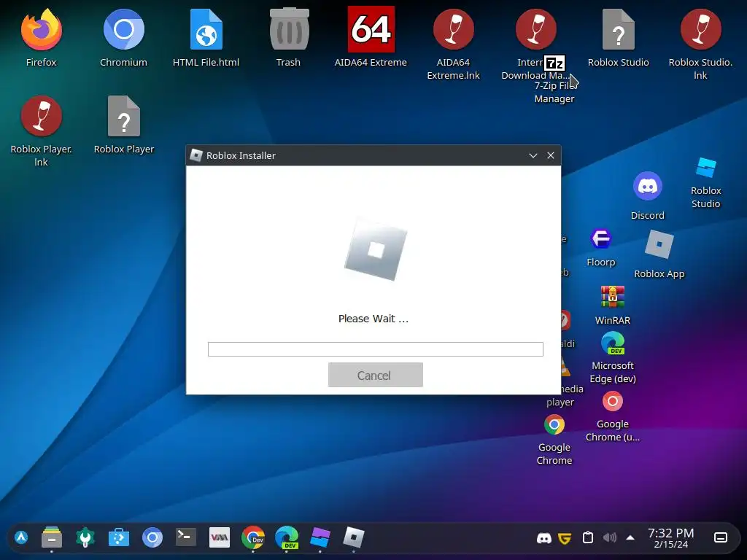The image size is (747, 560).
Task: Open the Google Chrome desktop icon
Action: click(x=554, y=424)
